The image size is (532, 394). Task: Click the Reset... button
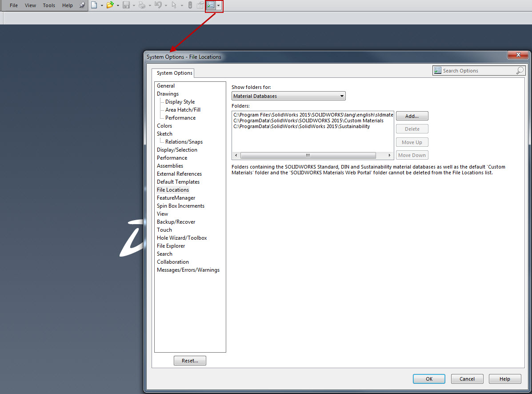click(x=190, y=361)
